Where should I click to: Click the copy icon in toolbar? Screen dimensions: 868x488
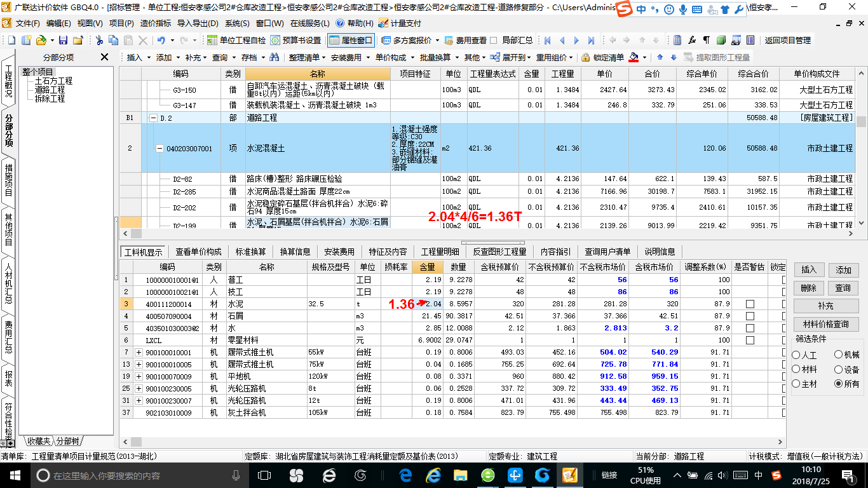[x=114, y=40]
